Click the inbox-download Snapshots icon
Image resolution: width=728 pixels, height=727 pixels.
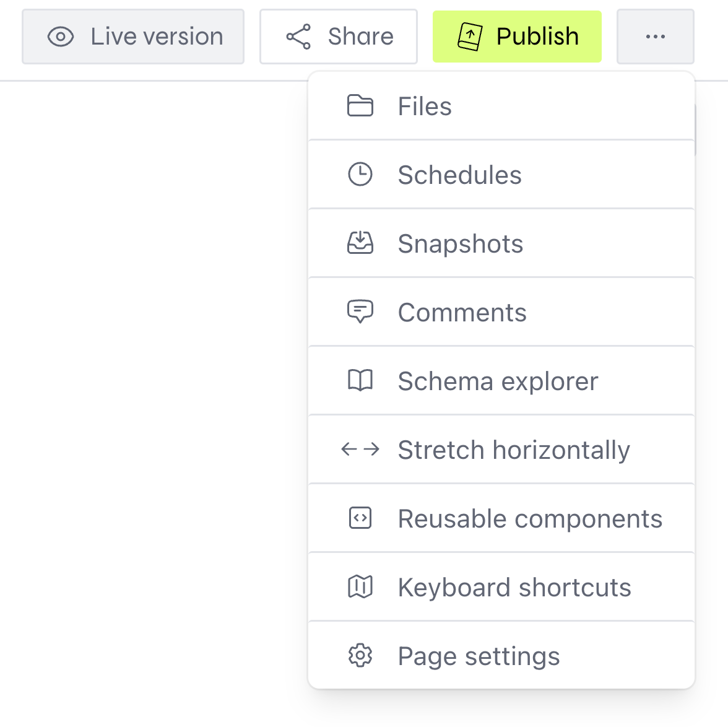(360, 243)
